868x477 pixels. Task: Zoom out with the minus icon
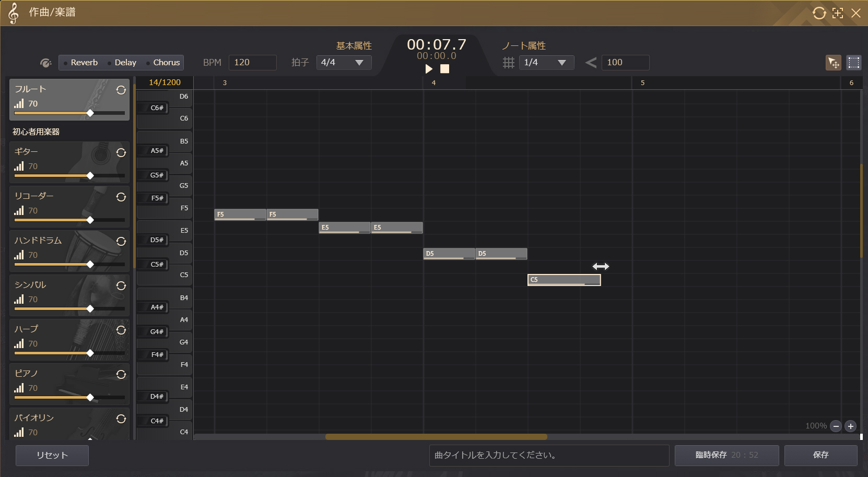point(836,426)
